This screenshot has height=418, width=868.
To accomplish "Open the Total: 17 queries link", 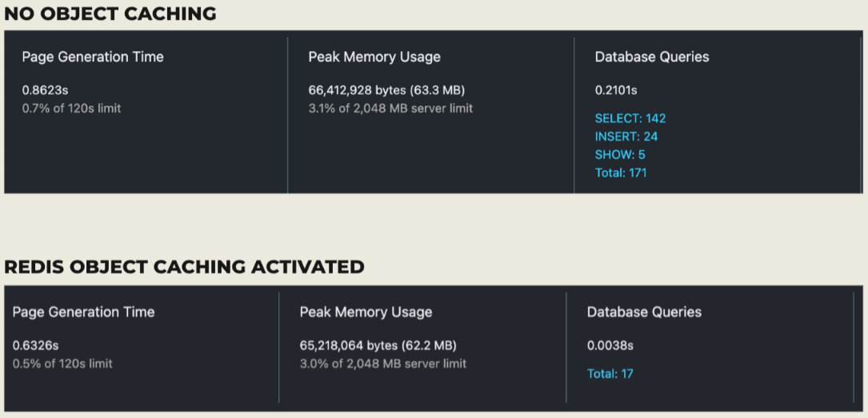I will [x=610, y=374].
